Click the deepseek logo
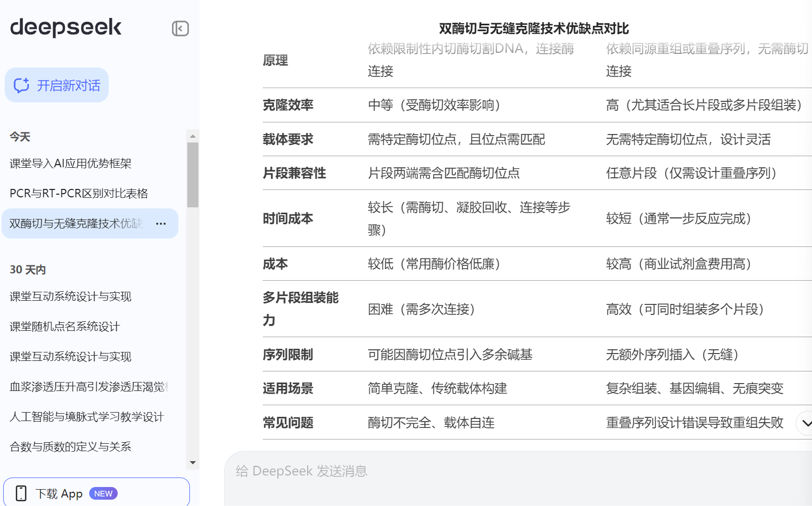 [66, 27]
